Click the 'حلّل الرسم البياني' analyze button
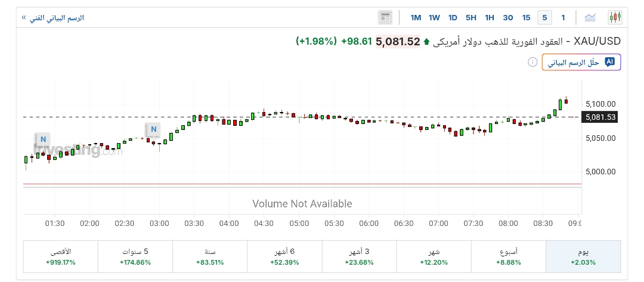 (x=581, y=62)
